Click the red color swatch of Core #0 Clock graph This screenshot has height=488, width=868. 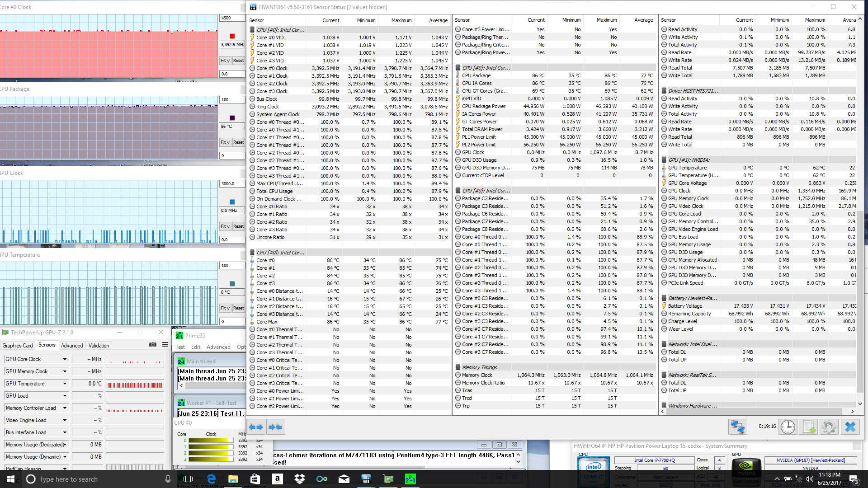pos(232,36)
